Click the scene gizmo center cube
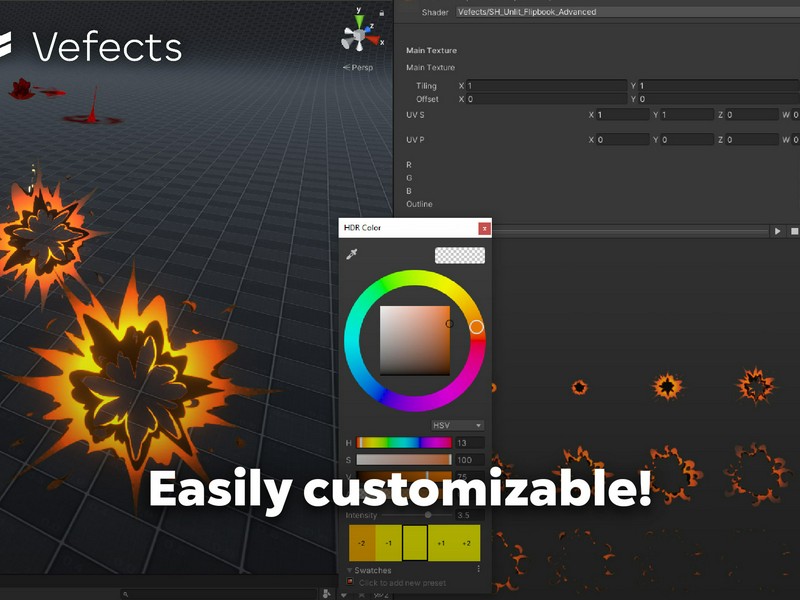The image size is (800, 600). click(x=359, y=36)
